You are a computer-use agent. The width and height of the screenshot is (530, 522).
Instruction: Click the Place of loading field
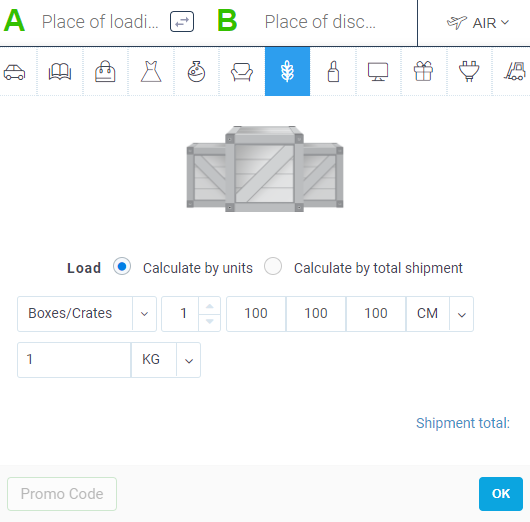[x=100, y=22]
